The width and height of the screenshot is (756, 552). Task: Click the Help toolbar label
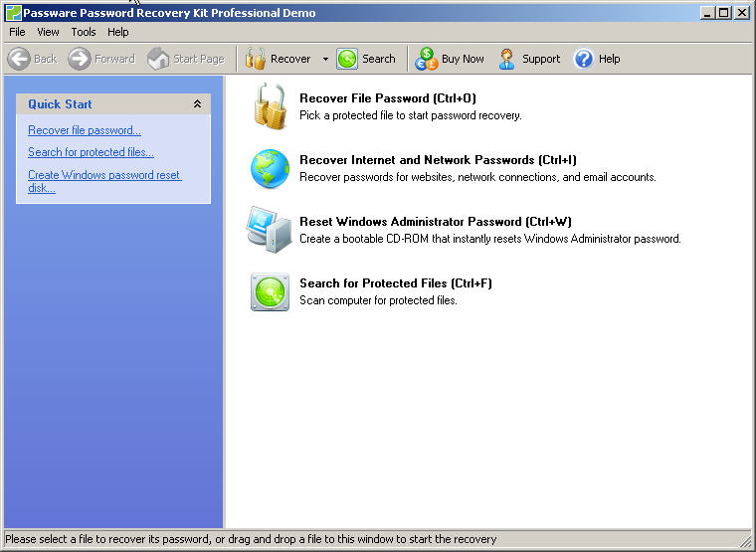(x=610, y=59)
